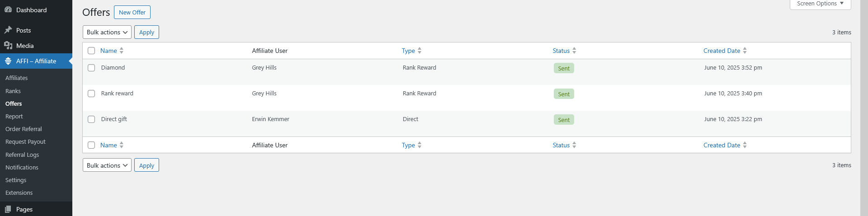Sort by Name using header arrows

122,51
